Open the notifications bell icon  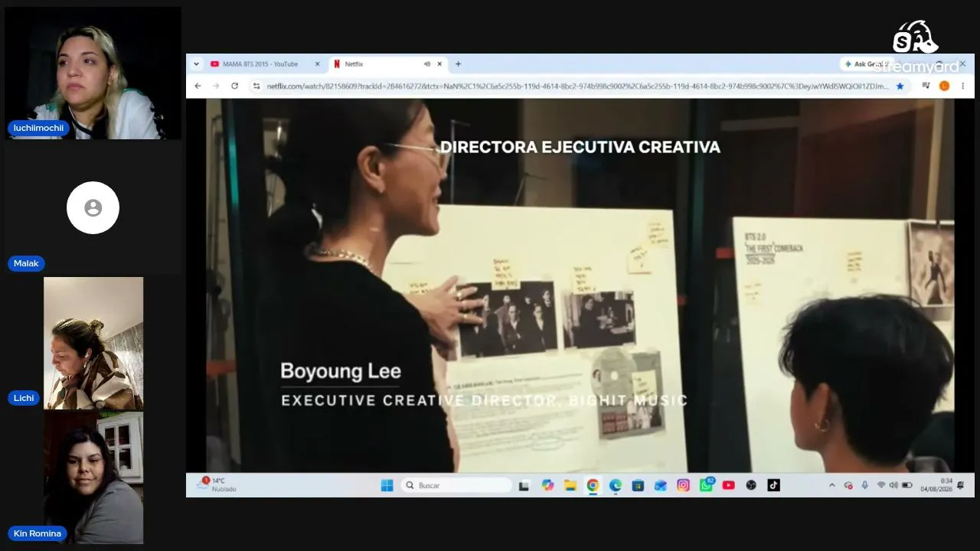[961, 485]
